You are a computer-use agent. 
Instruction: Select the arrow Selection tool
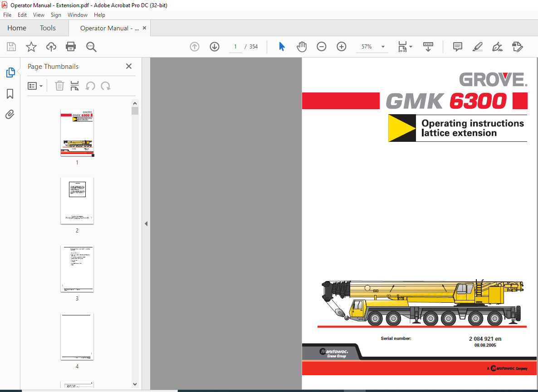tap(282, 47)
